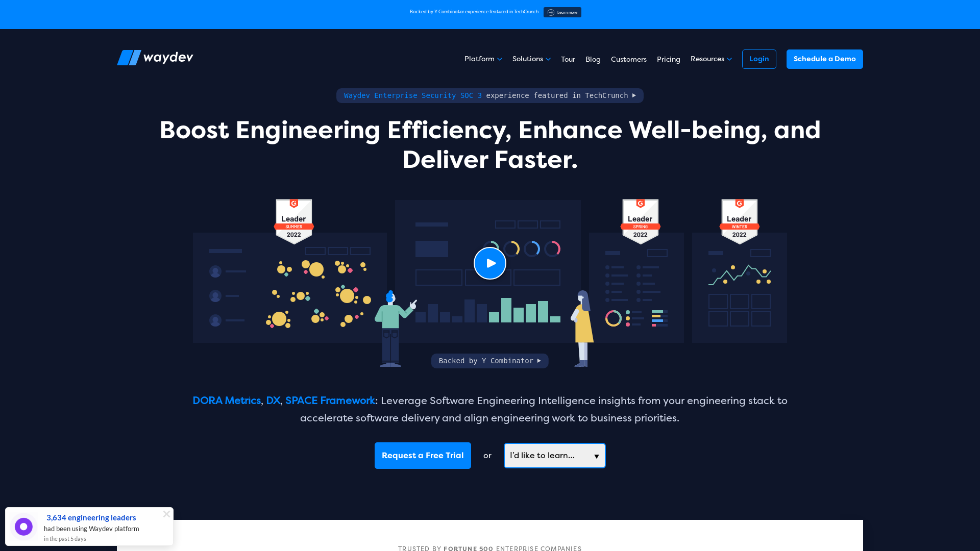Click the video play button icon
Image resolution: width=980 pixels, height=551 pixels.
489,263
